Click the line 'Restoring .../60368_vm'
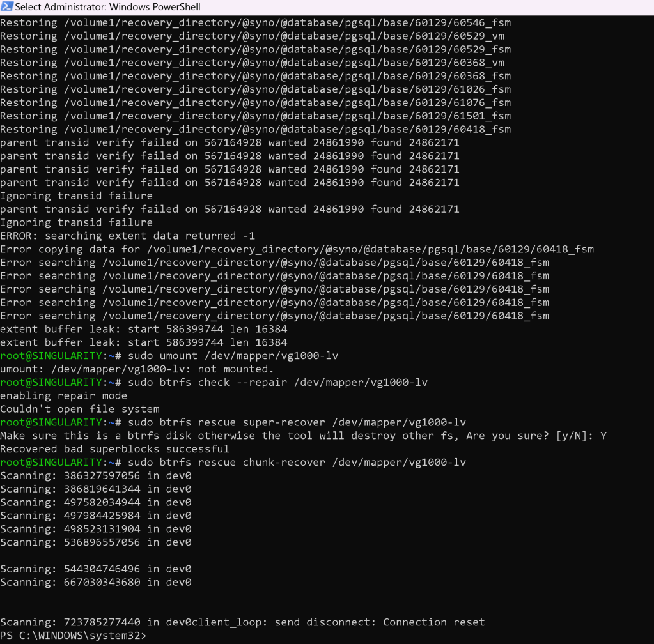Image resolution: width=654 pixels, height=644 pixels. point(253,63)
